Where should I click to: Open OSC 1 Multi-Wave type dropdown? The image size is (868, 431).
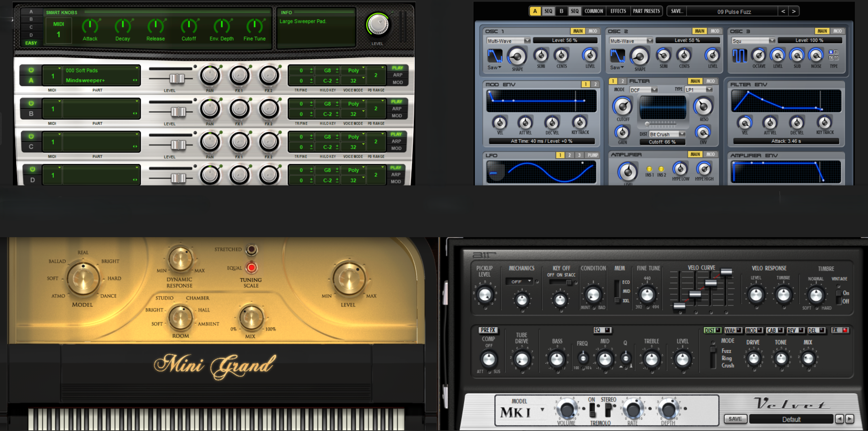(509, 41)
